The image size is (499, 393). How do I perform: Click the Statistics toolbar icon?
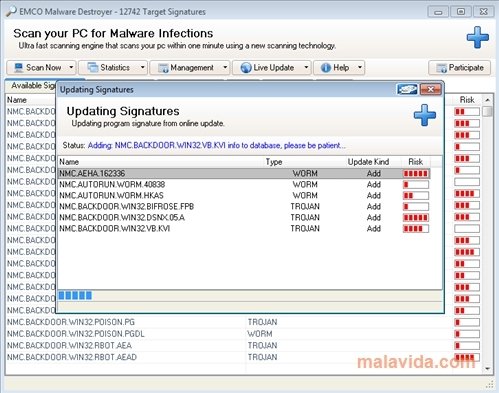click(x=93, y=68)
